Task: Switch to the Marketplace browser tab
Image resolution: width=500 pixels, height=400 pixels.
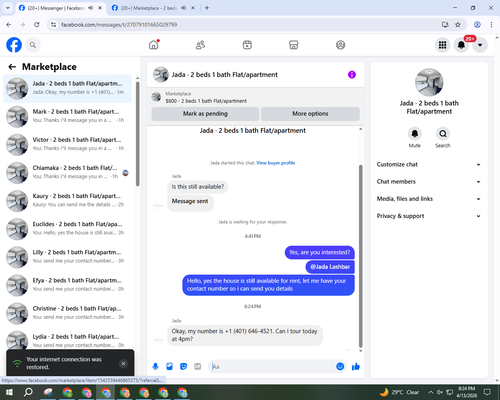Action: (153, 8)
